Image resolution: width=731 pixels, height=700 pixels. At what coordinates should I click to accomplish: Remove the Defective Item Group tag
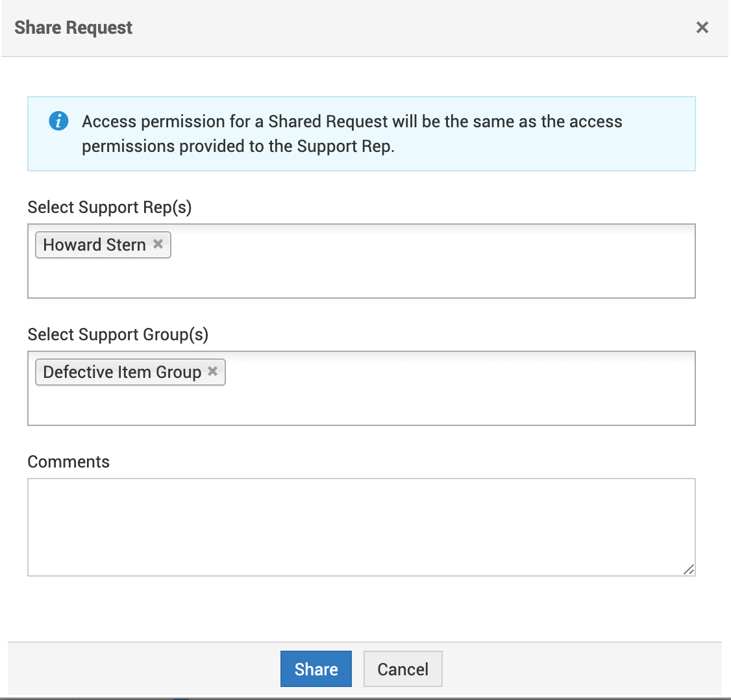(212, 371)
